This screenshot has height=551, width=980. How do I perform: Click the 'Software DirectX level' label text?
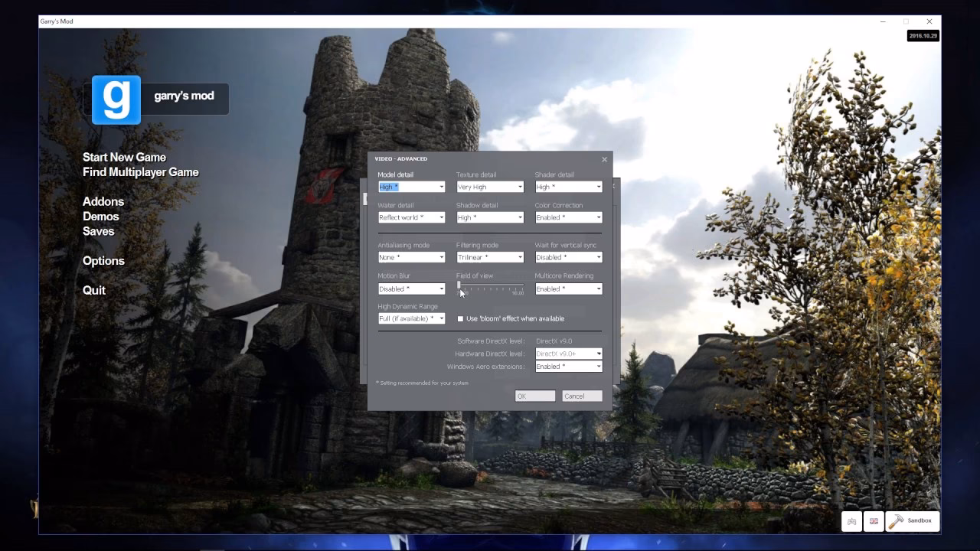pos(491,341)
